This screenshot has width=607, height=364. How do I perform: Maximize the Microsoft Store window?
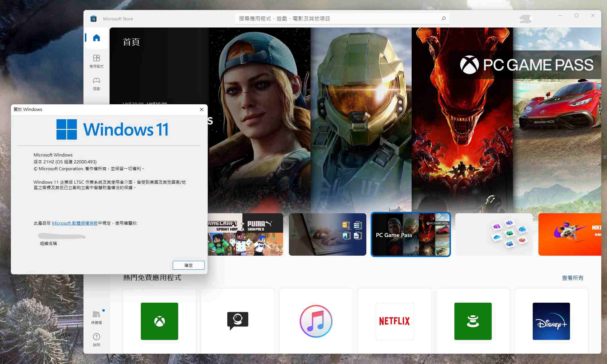click(x=577, y=16)
